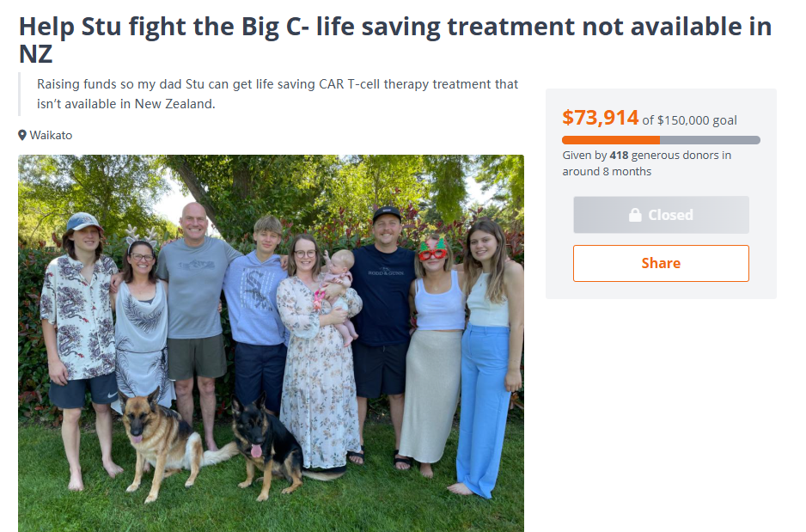
Task: Click the greyed-out Closed button label
Action: point(670,215)
